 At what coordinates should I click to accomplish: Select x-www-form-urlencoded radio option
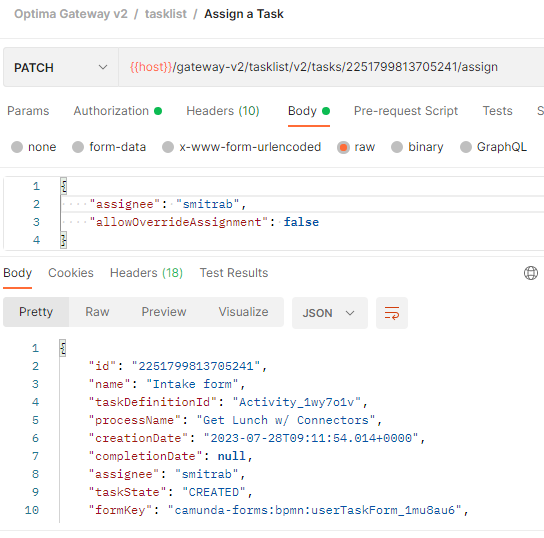(x=168, y=147)
